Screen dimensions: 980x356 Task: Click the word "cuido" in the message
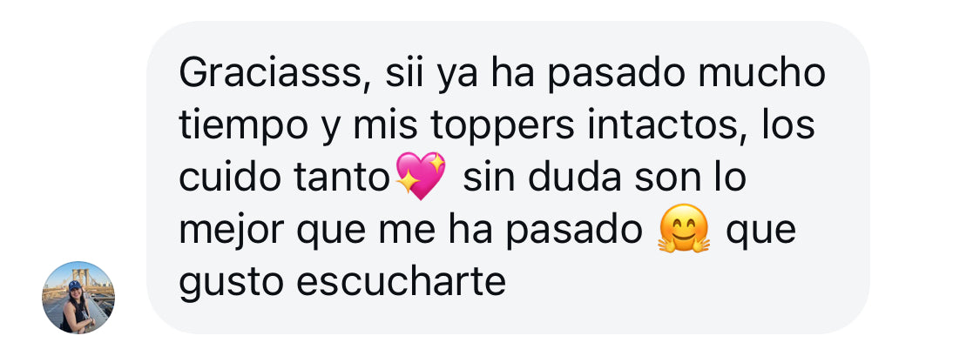[231, 178]
